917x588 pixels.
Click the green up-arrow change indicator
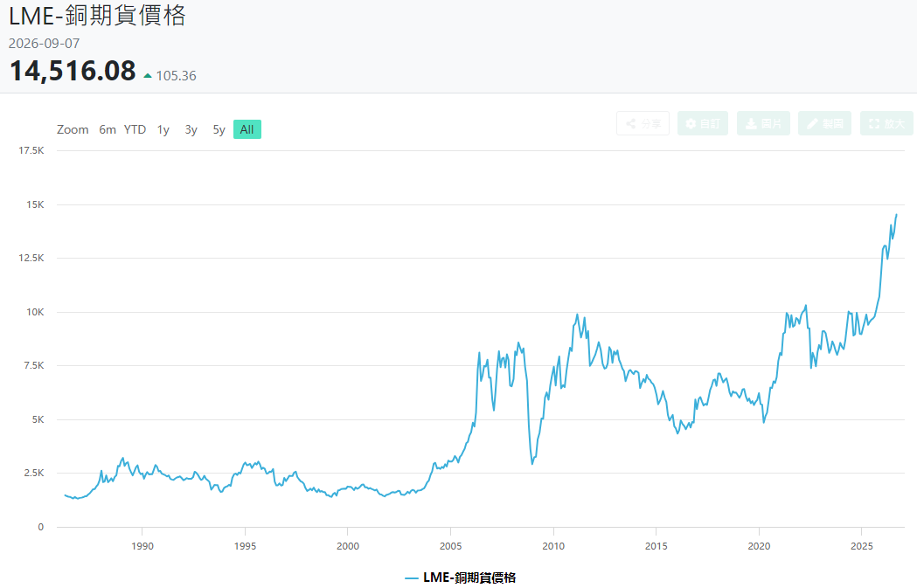(148, 75)
